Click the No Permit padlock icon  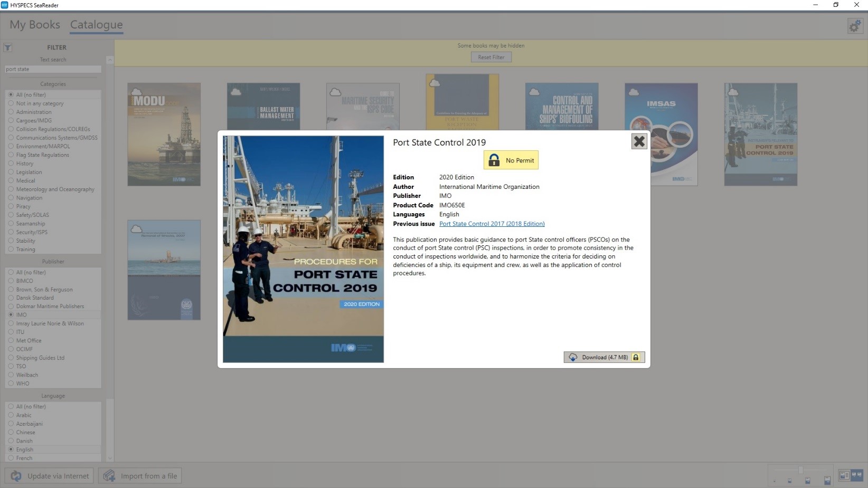pyautogui.click(x=494, y=160)
